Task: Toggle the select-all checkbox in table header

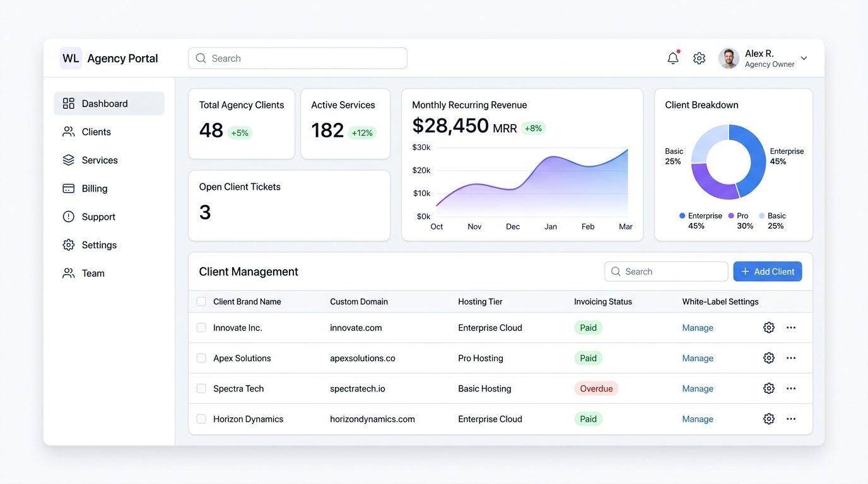Action: (x=201, y=302)
